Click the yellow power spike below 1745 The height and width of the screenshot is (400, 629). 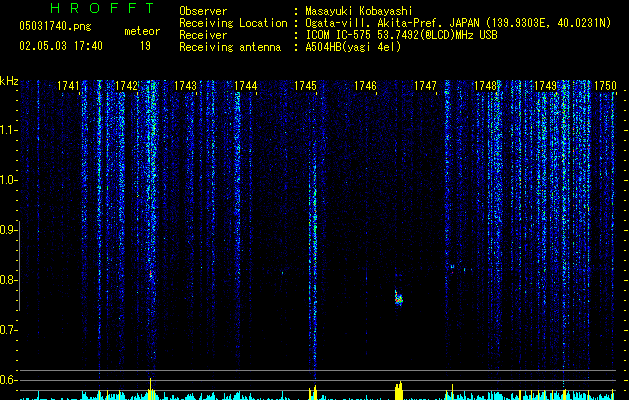coord(313,392)
